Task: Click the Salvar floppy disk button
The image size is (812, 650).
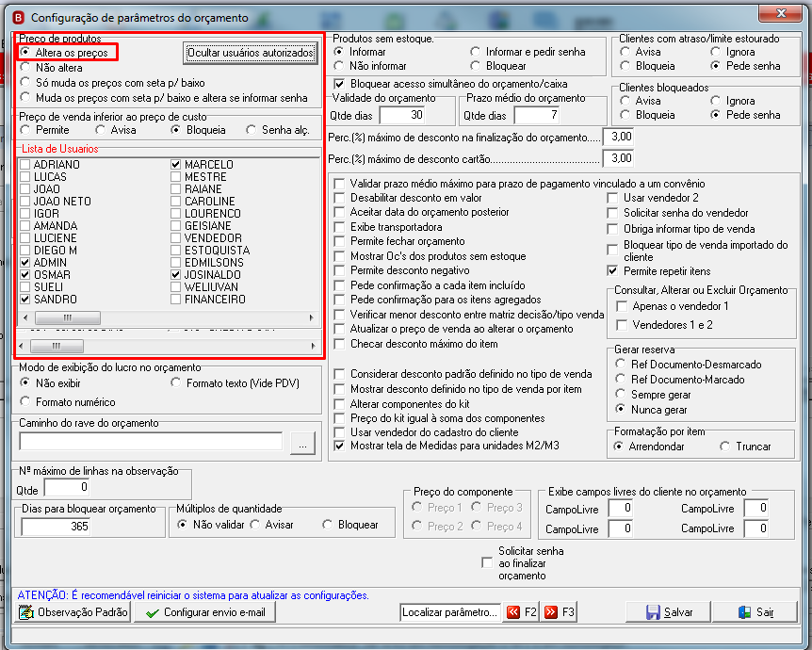Action: [669, 612]
